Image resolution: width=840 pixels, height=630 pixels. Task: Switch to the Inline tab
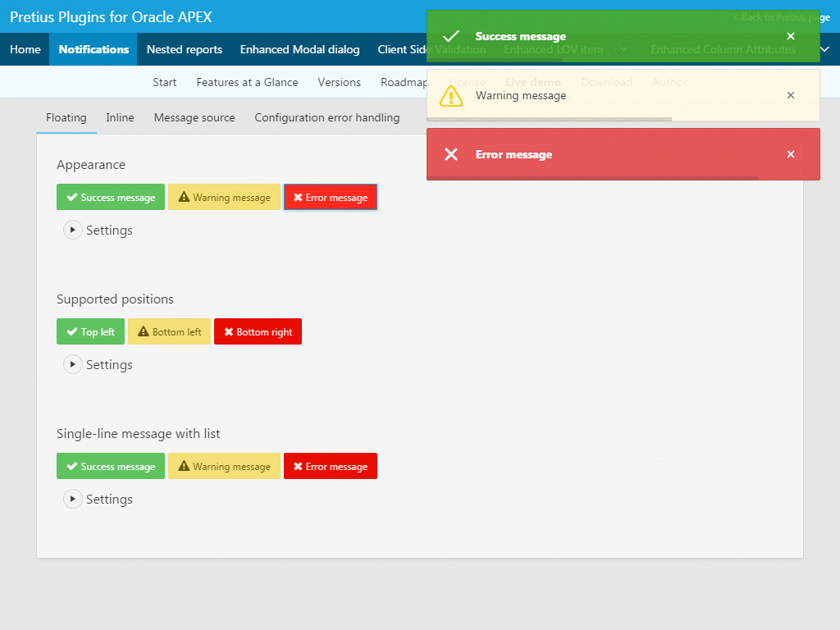tap(120, 118)
